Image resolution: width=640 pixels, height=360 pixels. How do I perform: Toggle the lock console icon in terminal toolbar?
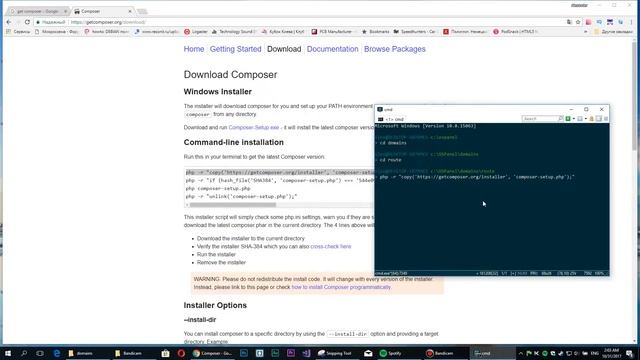(x=591, y=119)
